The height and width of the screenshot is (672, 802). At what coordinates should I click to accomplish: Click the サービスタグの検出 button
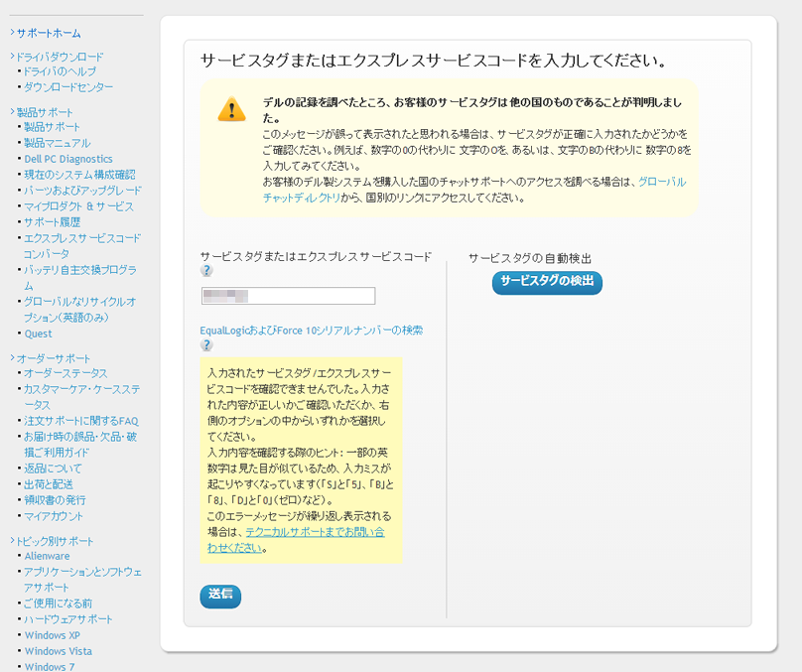point(547,282)
